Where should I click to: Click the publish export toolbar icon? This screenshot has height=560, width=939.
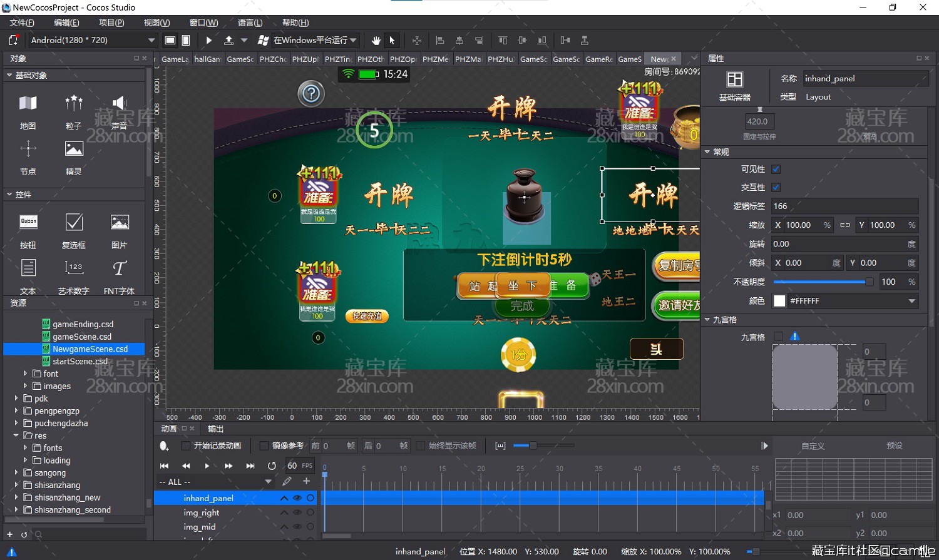tap(229, 40)
